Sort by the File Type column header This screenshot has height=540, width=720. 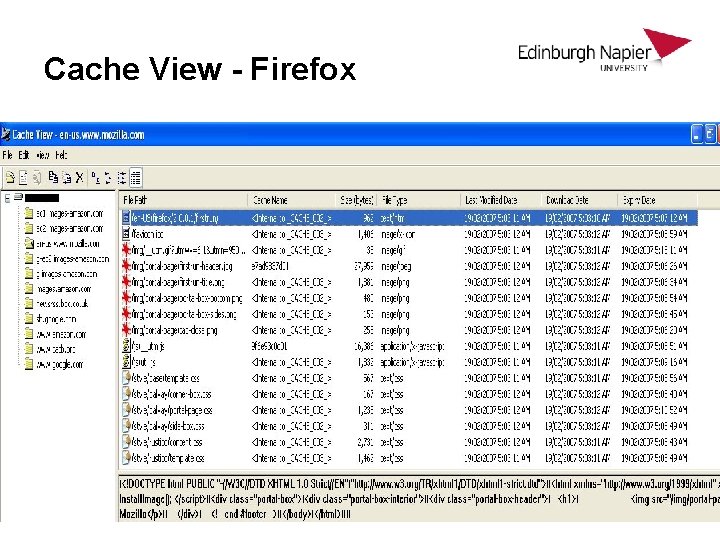418,200
